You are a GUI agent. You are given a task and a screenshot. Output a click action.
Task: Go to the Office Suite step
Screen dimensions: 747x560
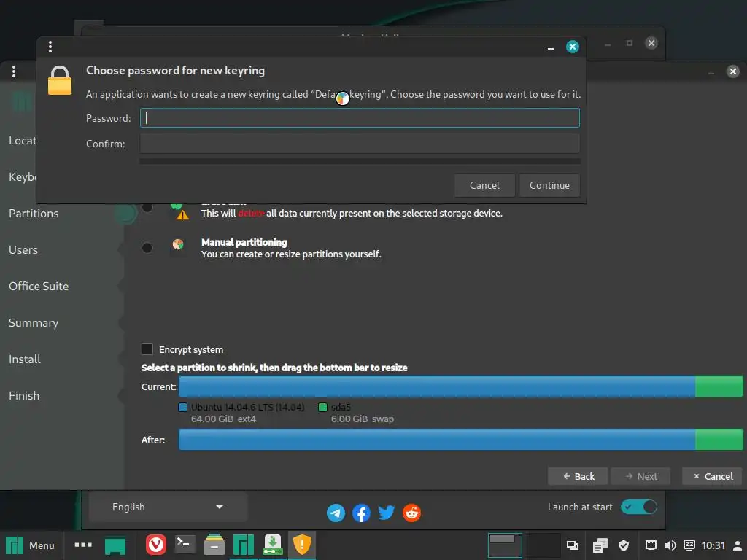[39, 286]
